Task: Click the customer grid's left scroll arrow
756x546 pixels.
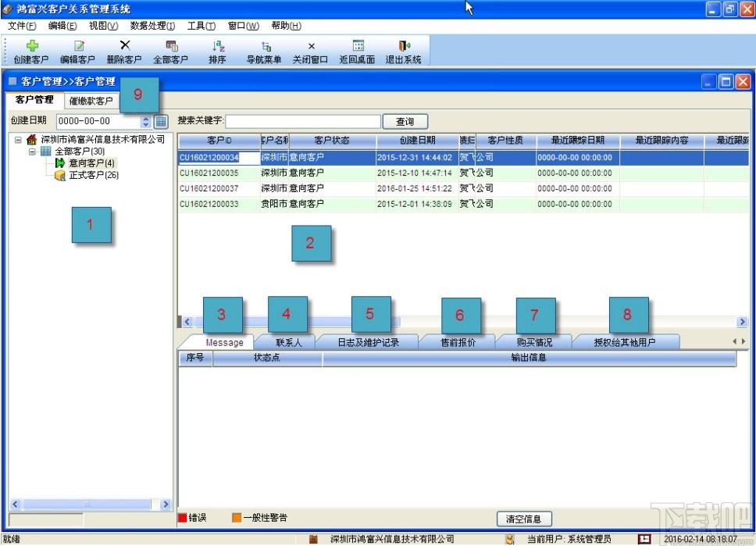Action: tap(187, 322)
